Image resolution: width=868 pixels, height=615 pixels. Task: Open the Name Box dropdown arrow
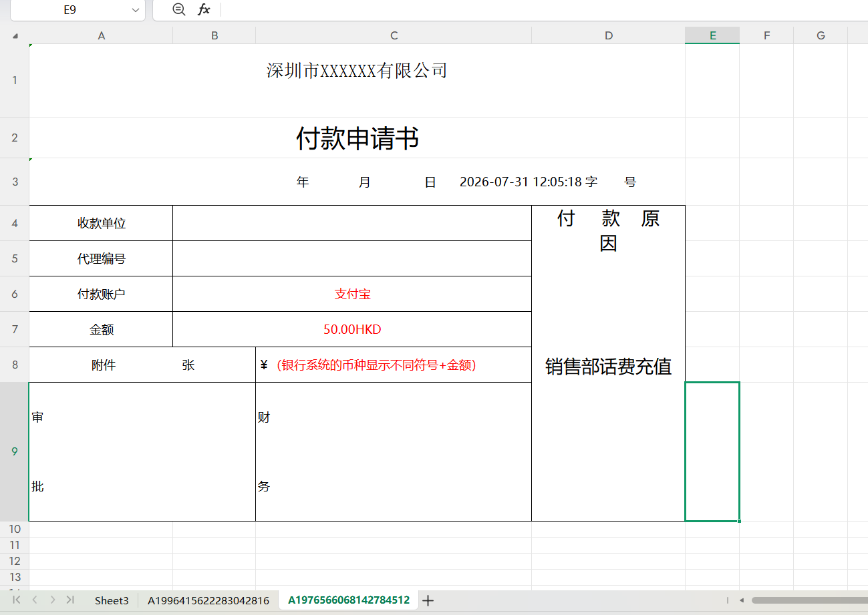tap(136, 10)
